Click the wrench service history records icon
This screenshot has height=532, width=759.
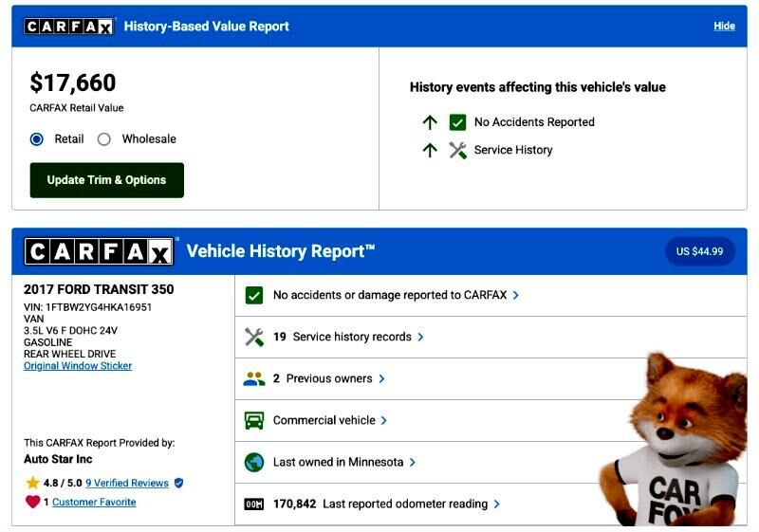[253, 337]
